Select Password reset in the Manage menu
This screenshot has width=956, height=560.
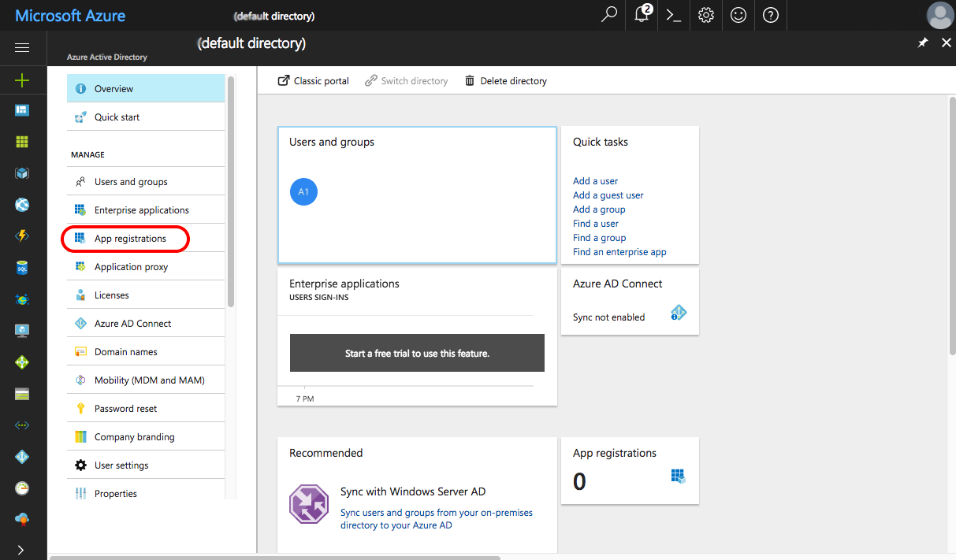point(146,409)
